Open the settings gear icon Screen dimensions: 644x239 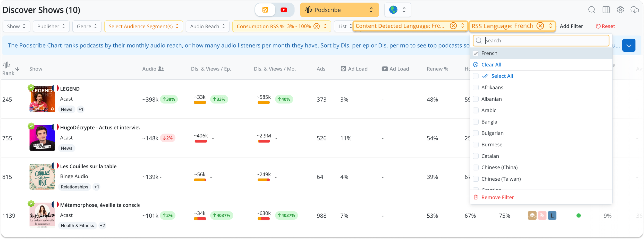[x=620, y=10]
